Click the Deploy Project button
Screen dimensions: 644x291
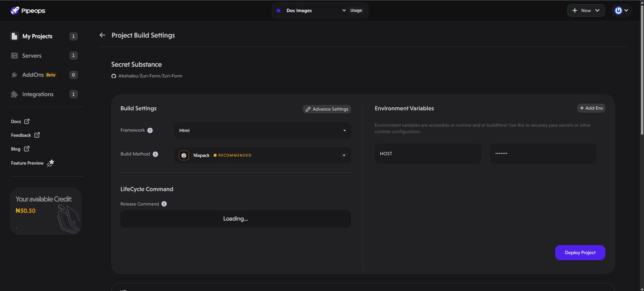580,252
